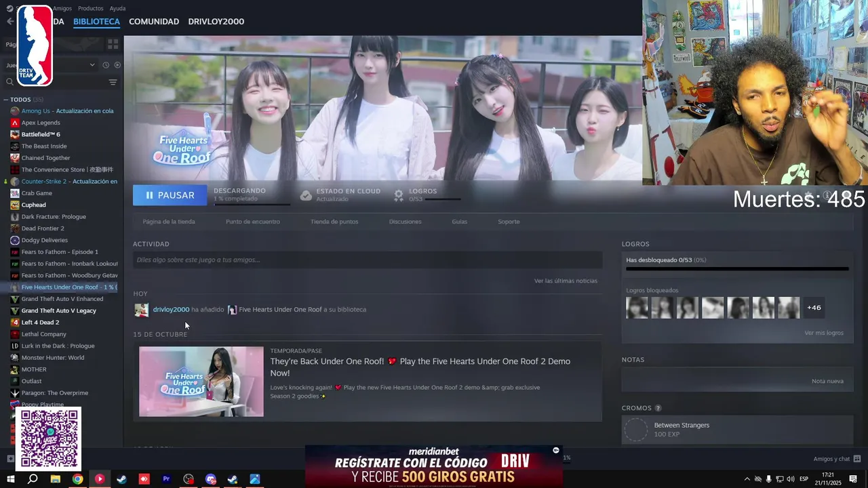Toggle sort by recent activity clock icon
The height and width of the screenshot is (488, 868).
tap(106, 65)
